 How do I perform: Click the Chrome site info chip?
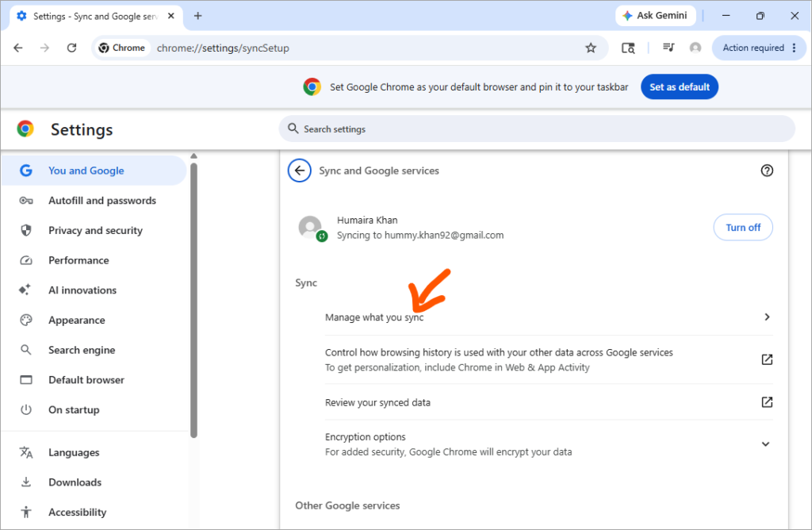pyautogui.click(x=122, y=48)
